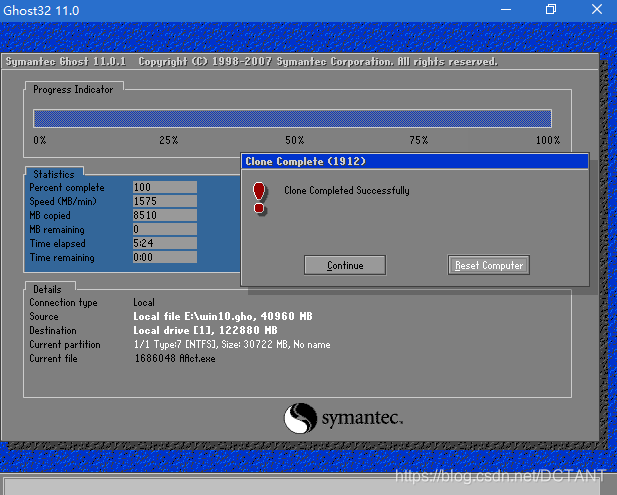Screen dimensions: 617x495
Task: Click the 75% progress marker
Action: pyautogui.click(x=419, y=140)
